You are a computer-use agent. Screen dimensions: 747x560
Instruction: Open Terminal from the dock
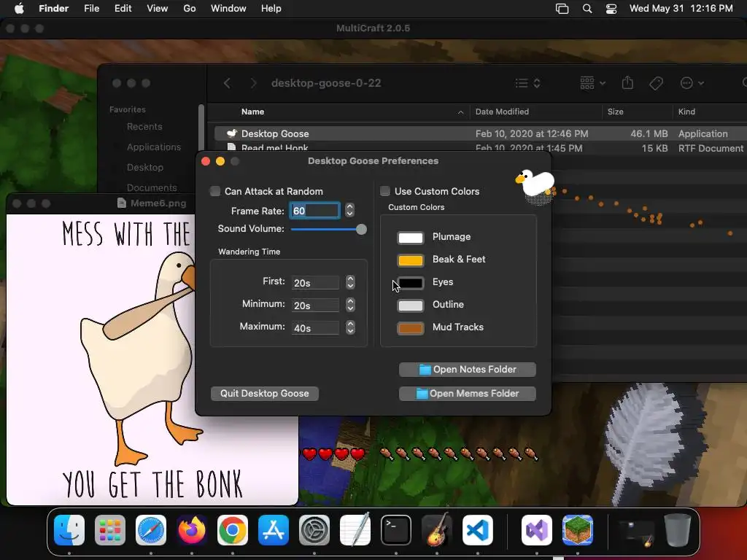[396, 530]
